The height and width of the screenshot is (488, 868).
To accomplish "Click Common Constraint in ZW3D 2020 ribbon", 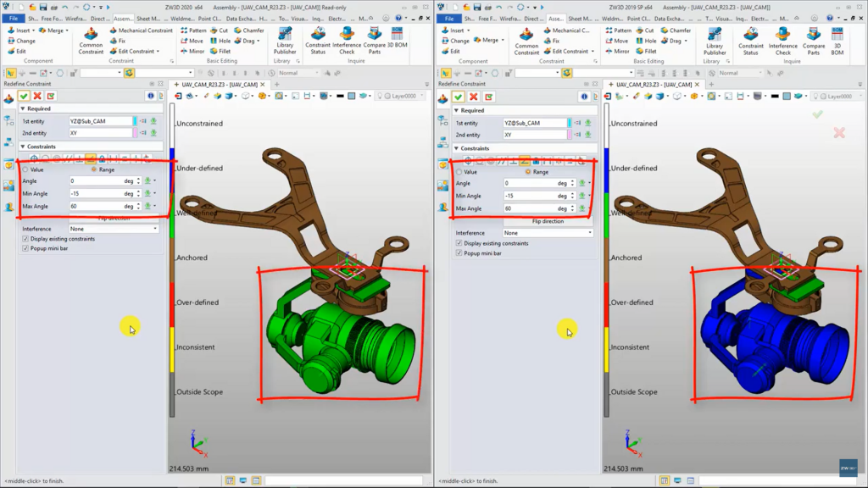I will point(91,39).
